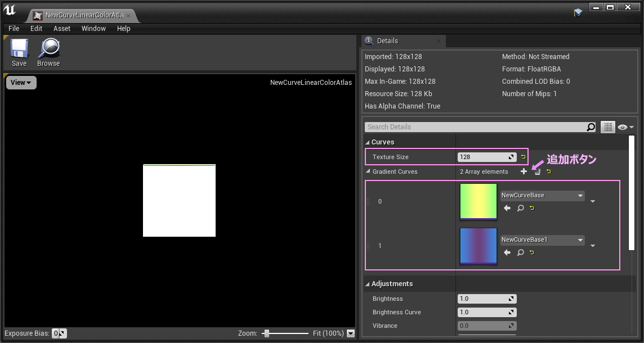Click the Exposure Bias value field
The width and height of the screenshot is (644, 343).
pos(59,333)
